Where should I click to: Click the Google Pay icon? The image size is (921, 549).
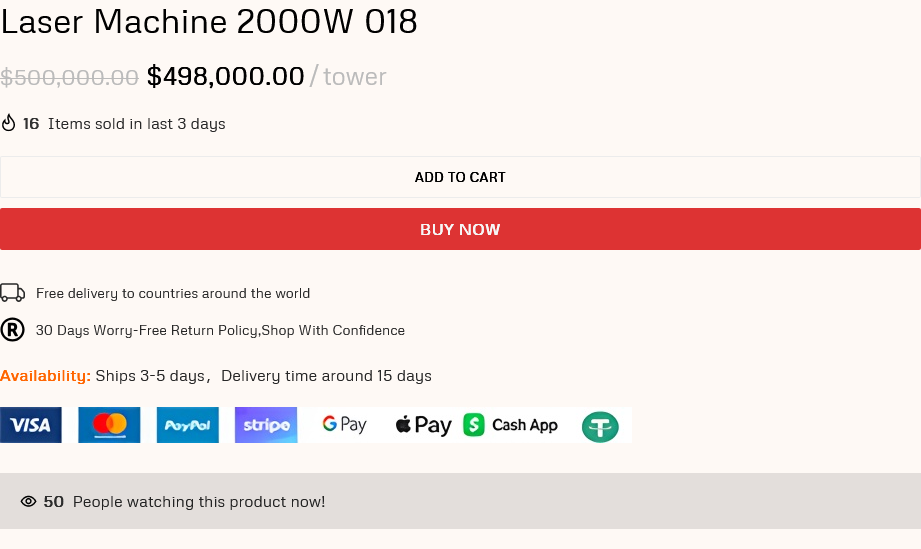tap(344, 425)
